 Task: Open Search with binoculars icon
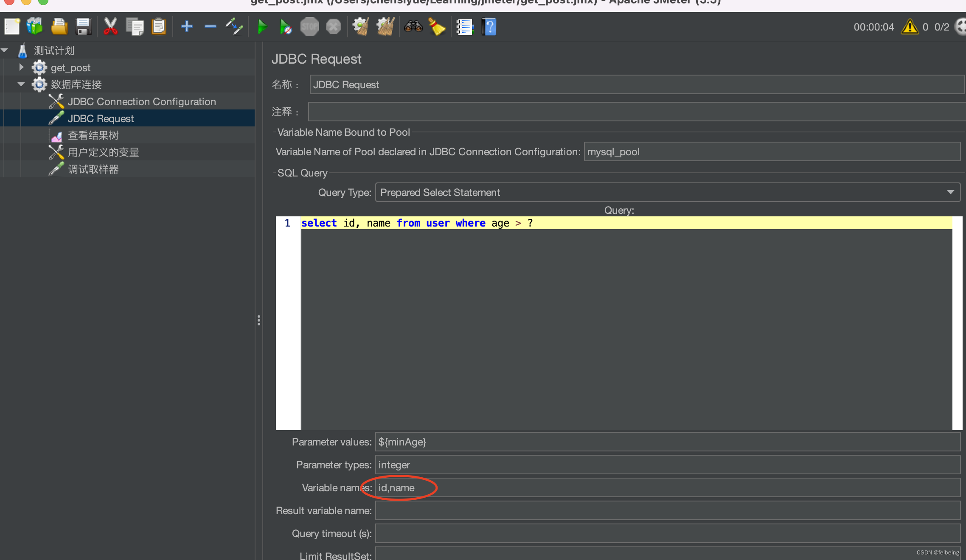tap(413, 27)
